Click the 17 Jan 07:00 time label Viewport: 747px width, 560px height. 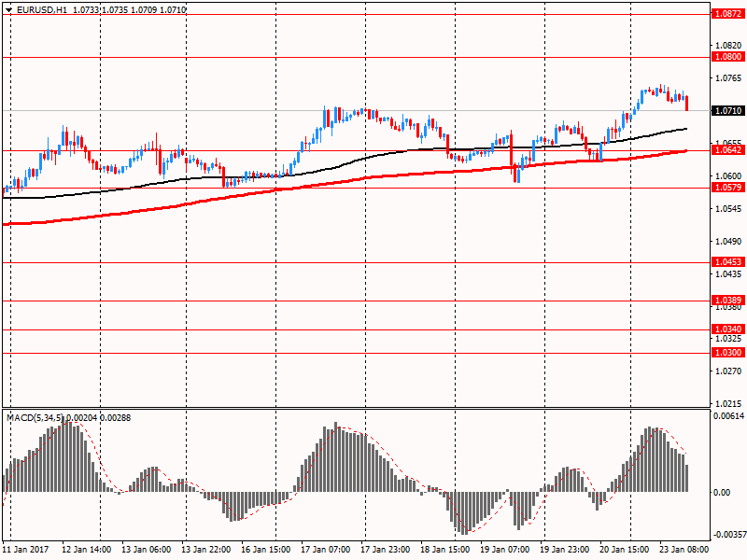click(x=326, y=551)
